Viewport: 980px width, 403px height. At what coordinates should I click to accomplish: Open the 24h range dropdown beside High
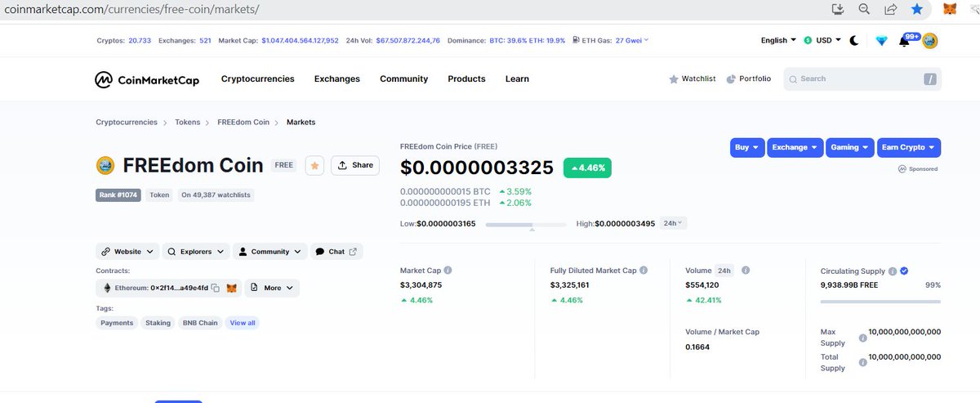pos(674,223)
